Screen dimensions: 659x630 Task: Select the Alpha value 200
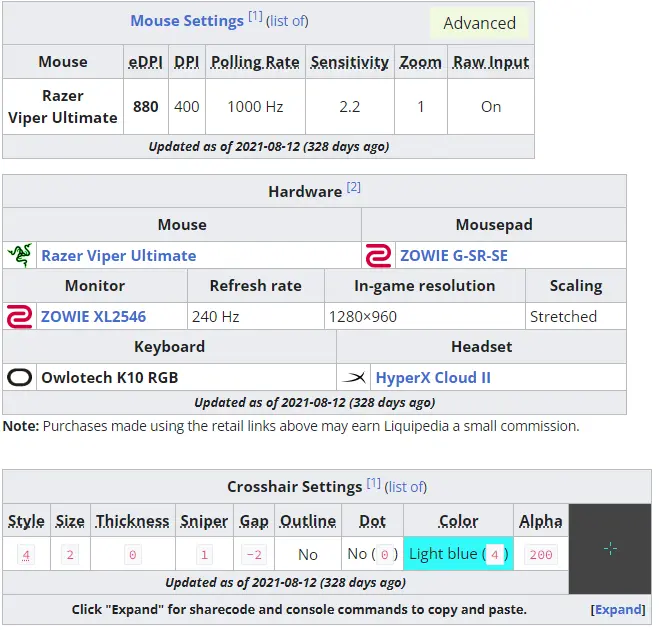[x=541, y=555]
